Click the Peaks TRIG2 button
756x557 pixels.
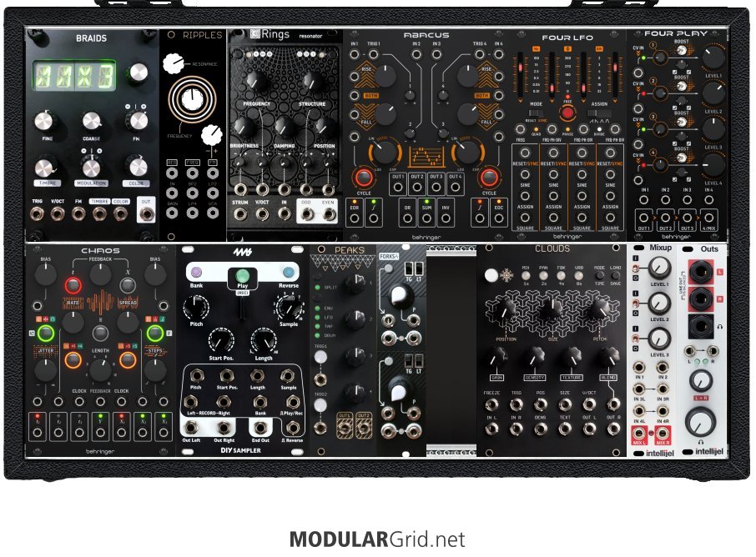[320, 406]
